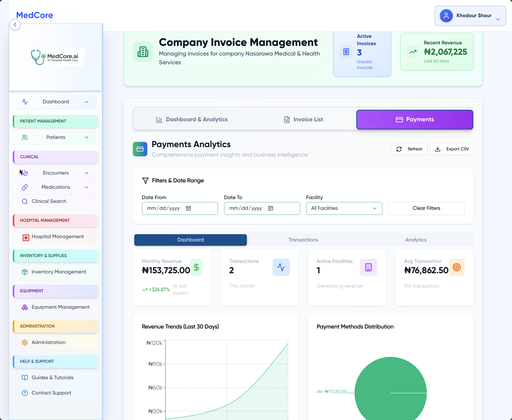This screenshot has width=512, height=420.
Task: Click the Clear Filters button
Action: (x=426, y=208)
